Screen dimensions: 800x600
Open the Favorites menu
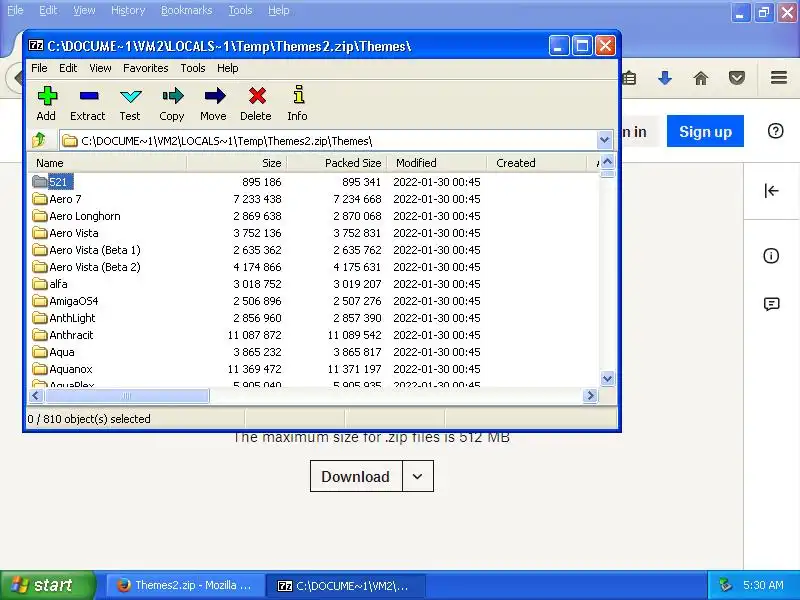145,68
